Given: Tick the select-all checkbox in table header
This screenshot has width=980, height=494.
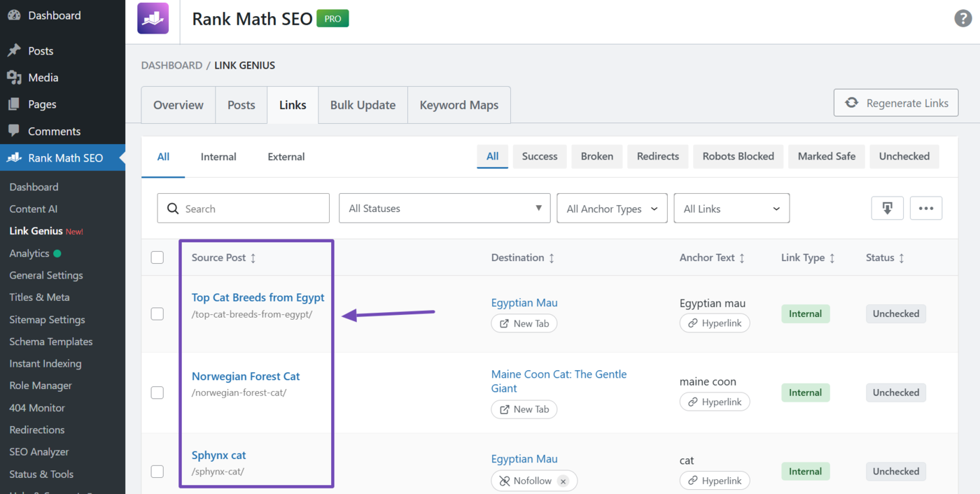Looking at the screenshot, I should [157, 257].
